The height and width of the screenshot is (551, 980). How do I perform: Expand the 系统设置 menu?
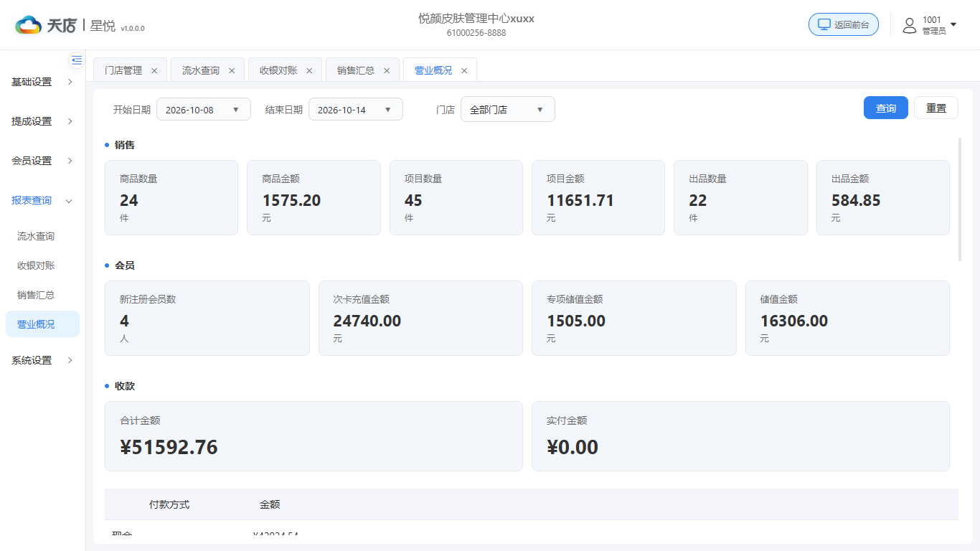click(42, 360)
